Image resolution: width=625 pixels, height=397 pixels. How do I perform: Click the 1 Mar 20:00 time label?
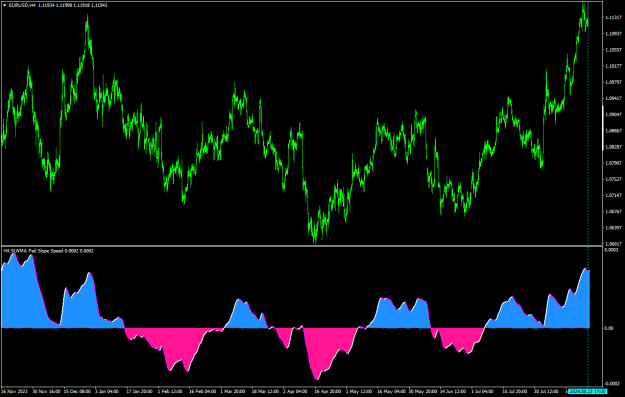[233, 391]
